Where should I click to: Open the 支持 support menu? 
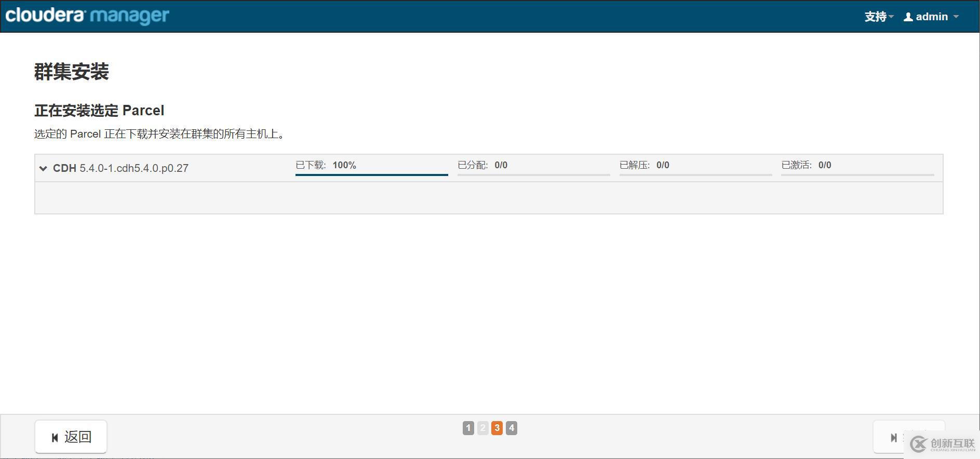click(x=879, y=17)
